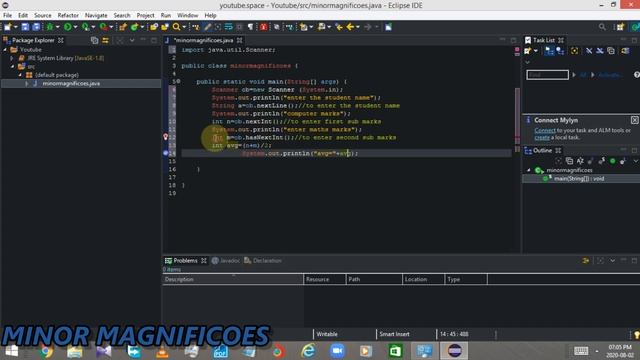Image resolution: width=640 pixels, height=360 pixels.
Task: Collapse the (default package) node
Action: tap(20, 75)
